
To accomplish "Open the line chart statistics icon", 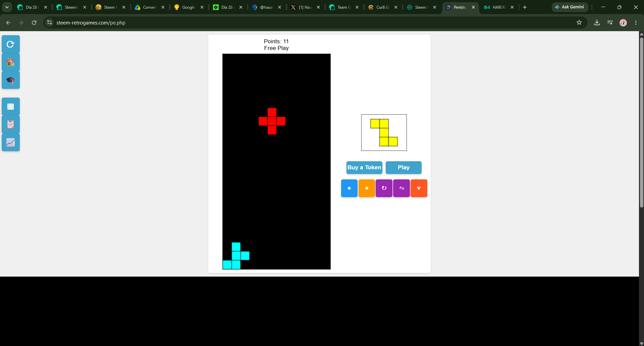I will [x=11, y=142].
